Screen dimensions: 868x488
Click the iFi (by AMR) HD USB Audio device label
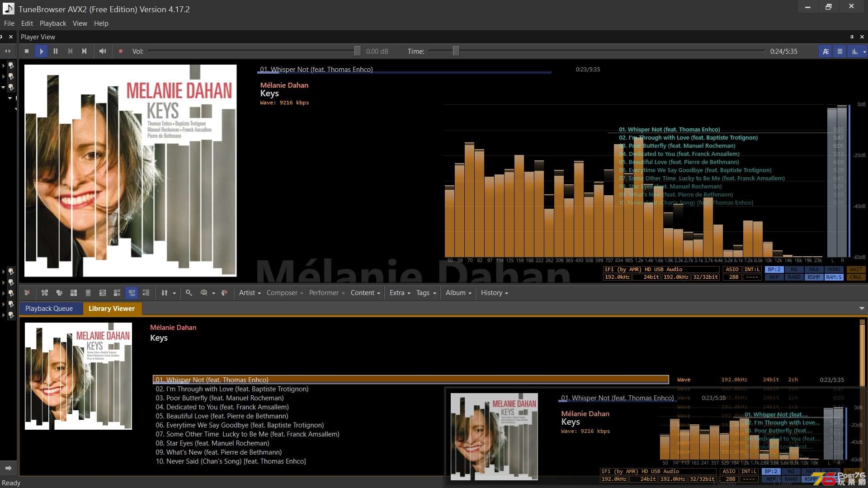[x=660, y=270]
